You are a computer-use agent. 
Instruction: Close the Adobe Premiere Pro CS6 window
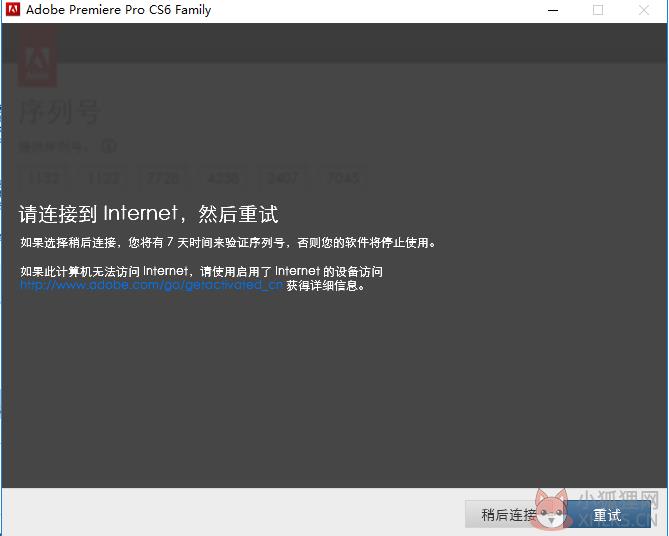644,10
